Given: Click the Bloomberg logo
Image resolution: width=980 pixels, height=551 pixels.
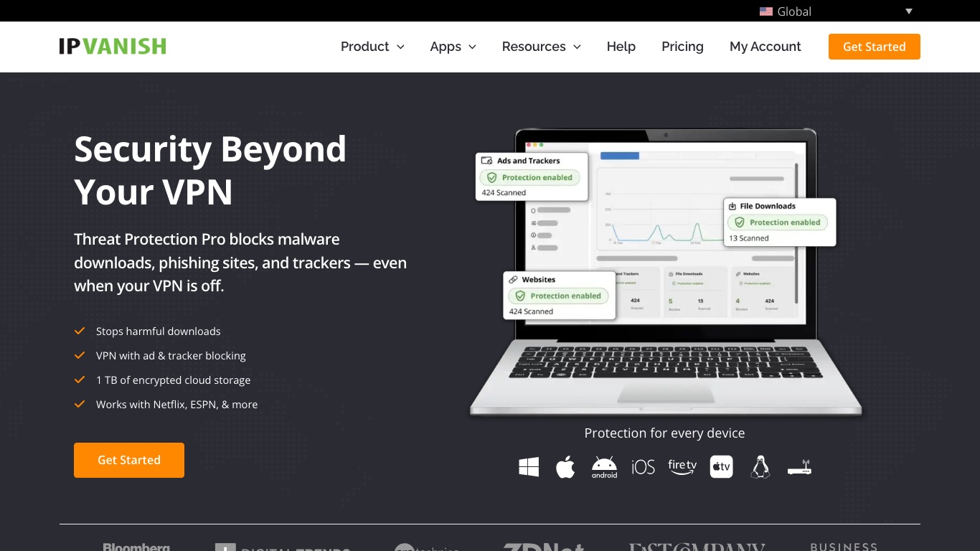Looking at the screenshot, I should (x=136, y=547).
